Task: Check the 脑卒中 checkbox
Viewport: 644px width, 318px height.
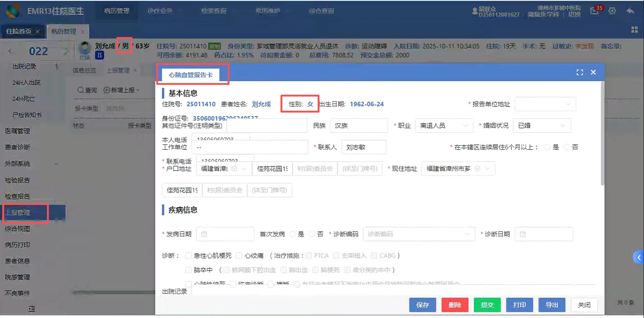Action: click(x=188, y=270)
